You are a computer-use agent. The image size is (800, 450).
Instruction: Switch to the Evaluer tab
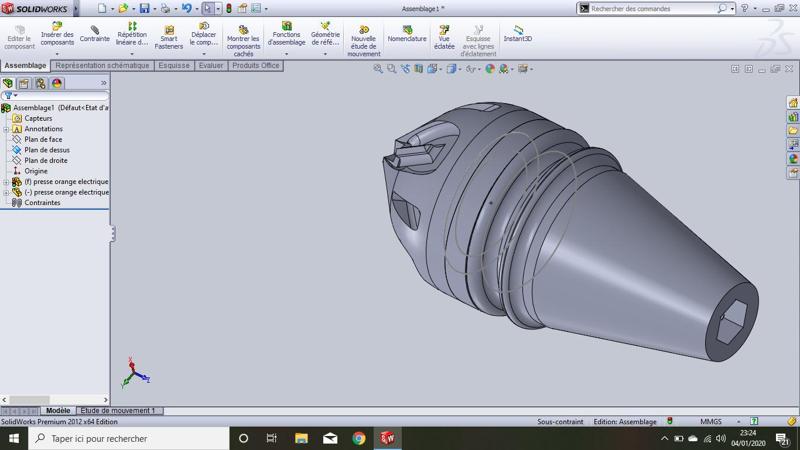point(211,66)
